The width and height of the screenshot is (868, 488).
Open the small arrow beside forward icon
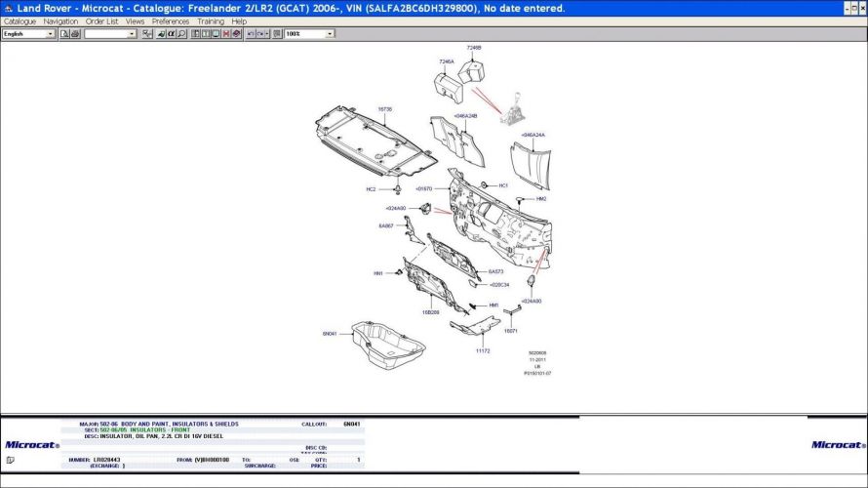pyautogui.click(x=267, y=34)
